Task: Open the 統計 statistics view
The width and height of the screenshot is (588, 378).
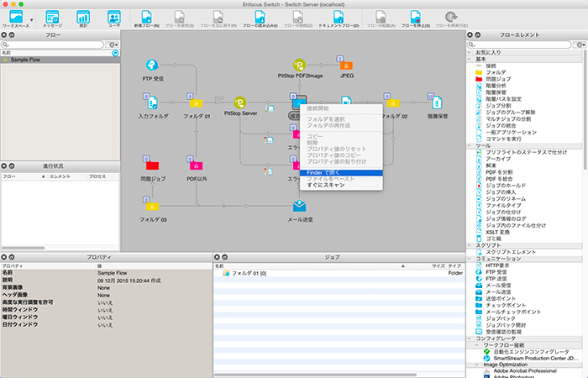Action: tap(83, 18)
